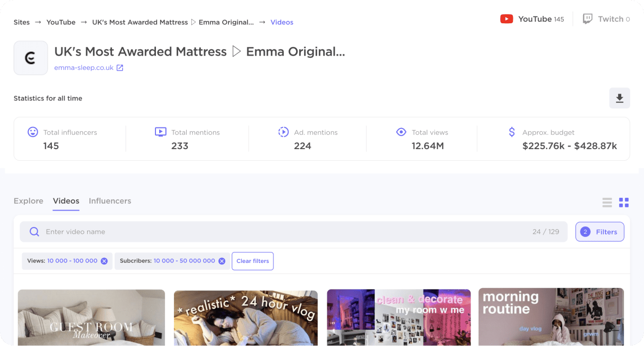Click the Emma brand logo
This screenshot has height=346, width=644.
[x=31, y=58]
